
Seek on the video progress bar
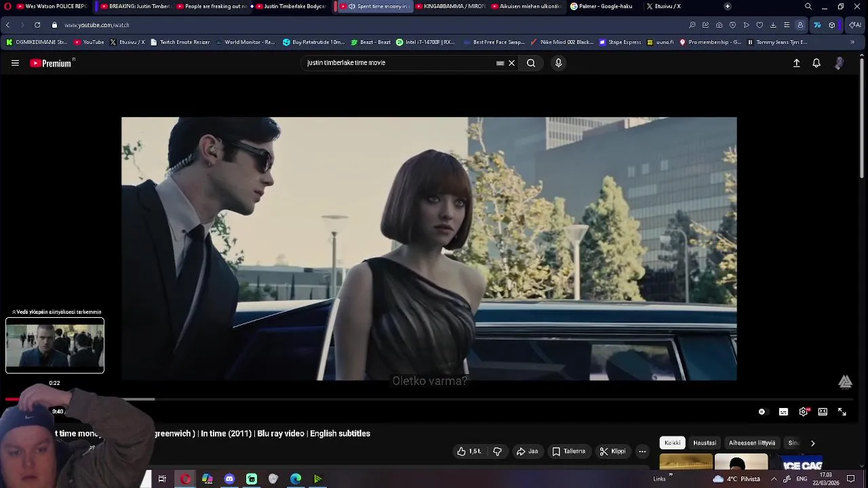[429, 399]
